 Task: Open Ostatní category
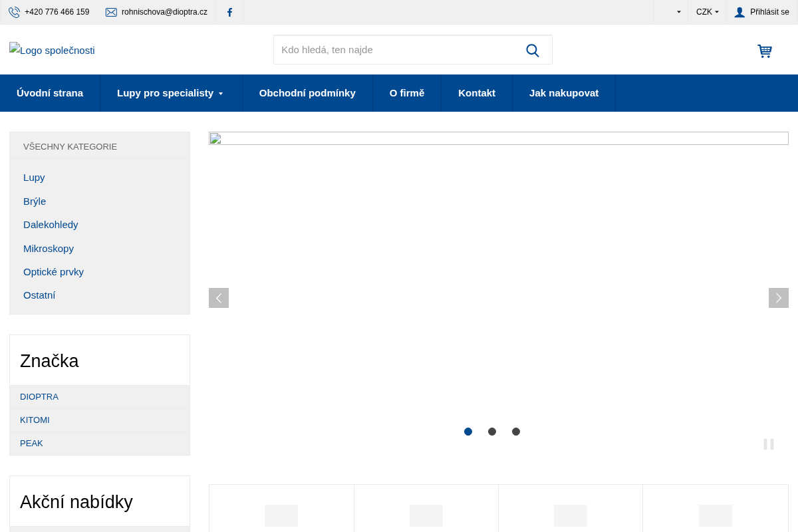(39, 295)
